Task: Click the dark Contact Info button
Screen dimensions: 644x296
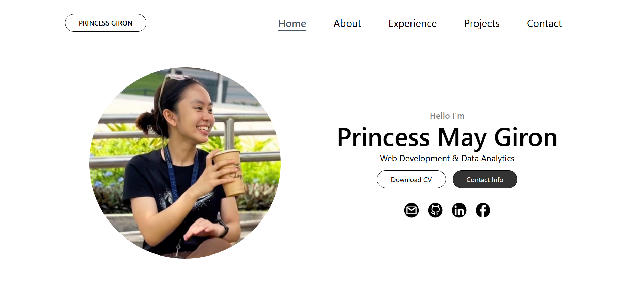Action: [x=485, y=179]
